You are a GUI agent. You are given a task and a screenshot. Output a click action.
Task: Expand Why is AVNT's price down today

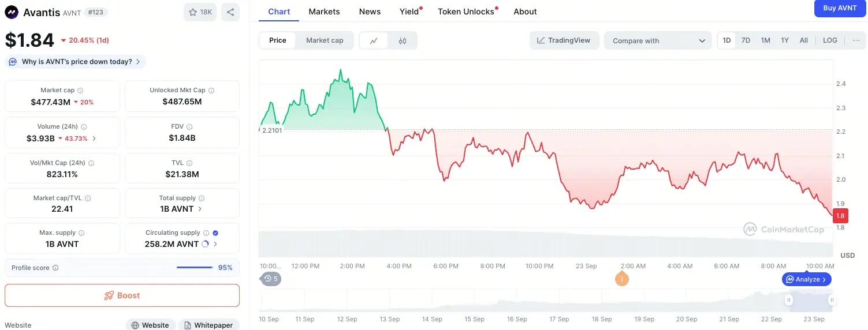coord(75,62)
